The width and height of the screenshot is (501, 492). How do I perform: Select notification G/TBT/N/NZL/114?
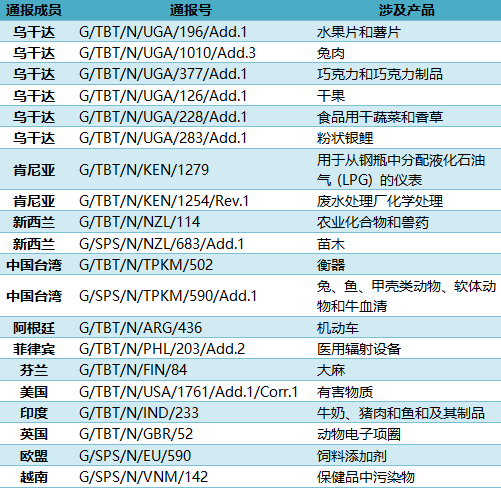pos(140,222)
